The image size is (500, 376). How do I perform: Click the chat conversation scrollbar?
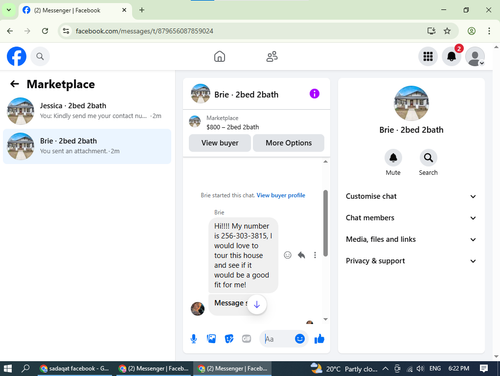point(325,223)
